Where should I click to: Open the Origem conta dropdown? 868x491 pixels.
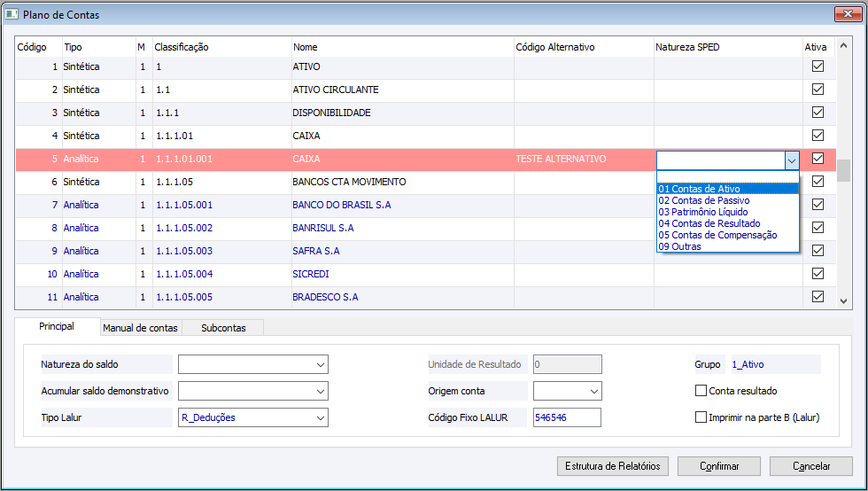point(594,391)
